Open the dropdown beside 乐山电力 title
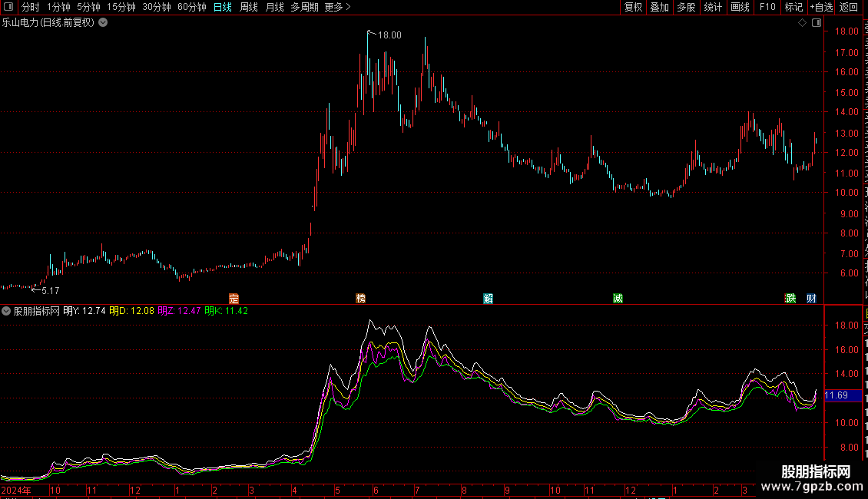The height and width of the screenshot is (499, 868). 103,23
